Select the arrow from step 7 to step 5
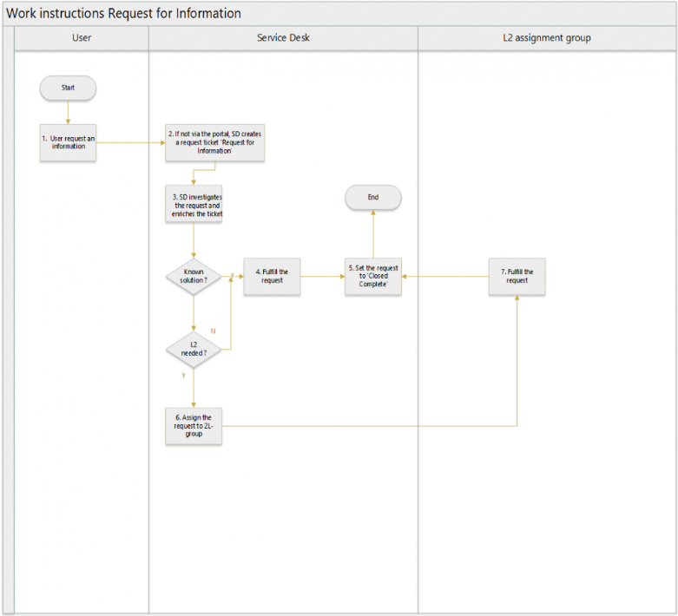678x616 pixels. (x=444, y=277)
